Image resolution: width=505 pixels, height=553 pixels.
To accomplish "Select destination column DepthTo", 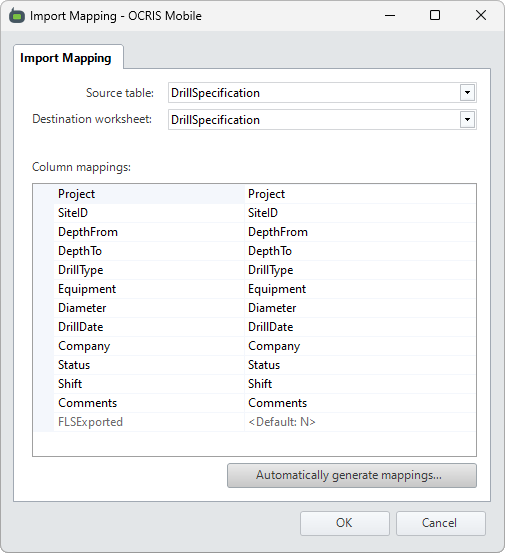I will click(x=360, y=251).
